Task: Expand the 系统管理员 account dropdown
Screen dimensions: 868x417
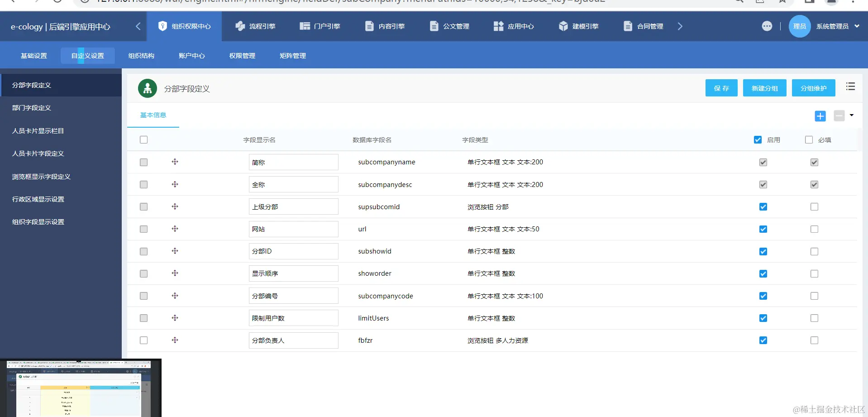Action: click(x=857, y=26)
